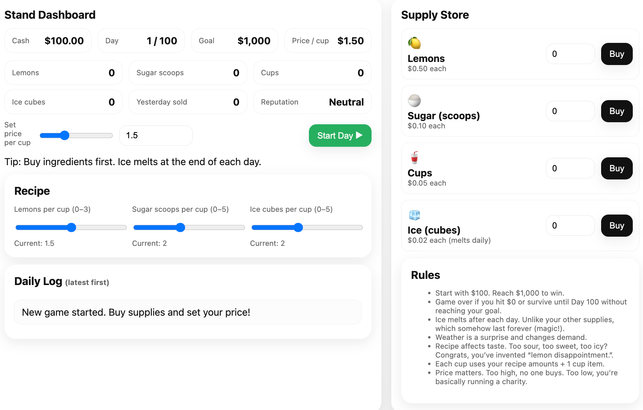Buy ice cubes with the Buy button

(x=616, y=225)
